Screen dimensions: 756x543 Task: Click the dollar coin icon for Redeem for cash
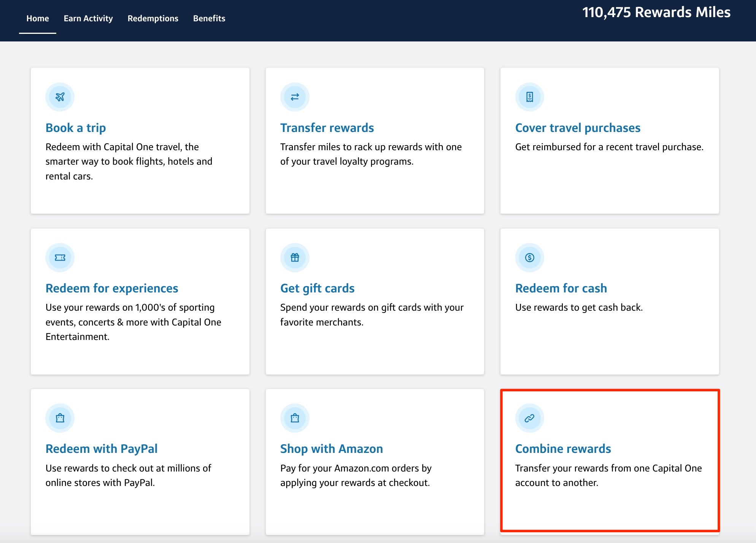[529, 257]
